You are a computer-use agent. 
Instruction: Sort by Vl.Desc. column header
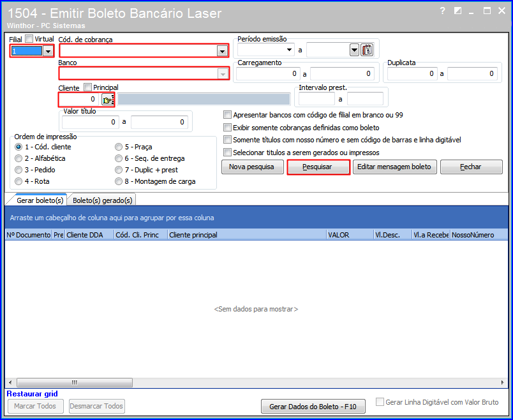click(x=392, y=235)
